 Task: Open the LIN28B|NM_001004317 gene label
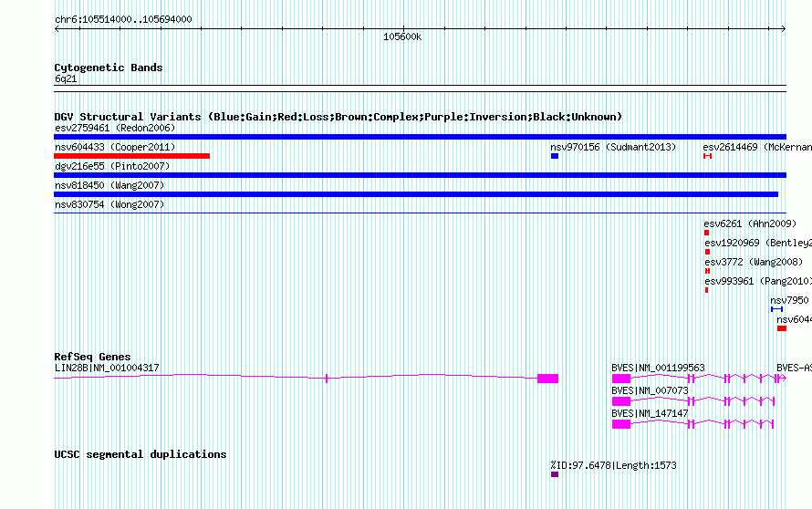click(x=107, y=369)
